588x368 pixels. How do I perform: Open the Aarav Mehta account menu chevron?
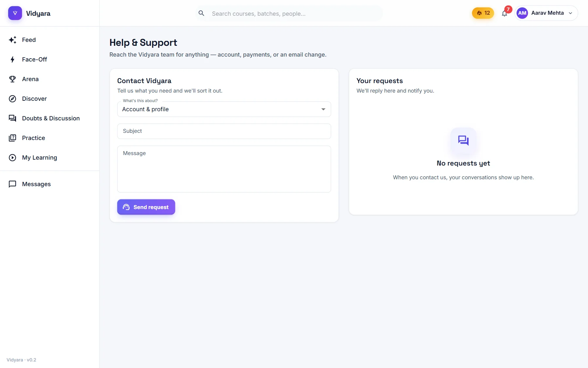point(570,13)
